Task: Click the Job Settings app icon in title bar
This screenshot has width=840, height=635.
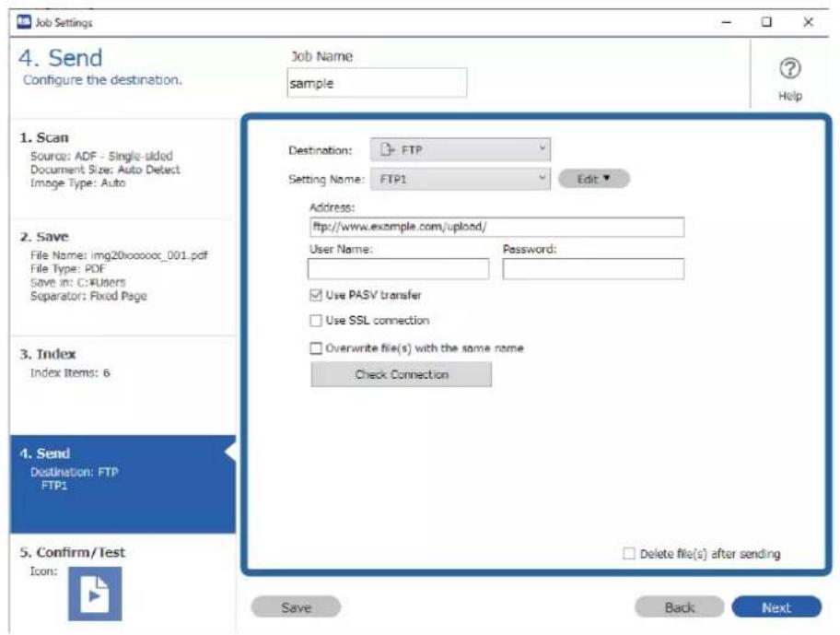Action: (x=24, y=22)
